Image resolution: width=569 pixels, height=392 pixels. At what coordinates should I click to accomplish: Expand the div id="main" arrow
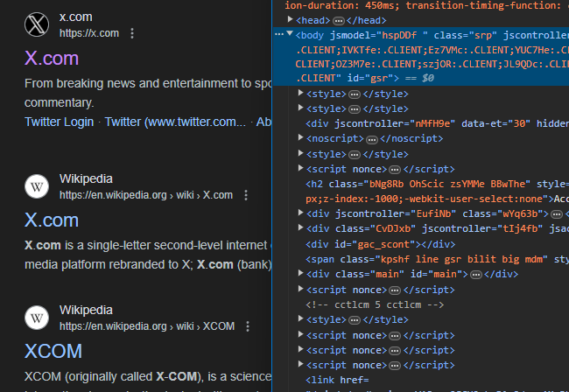pos(300,273)
